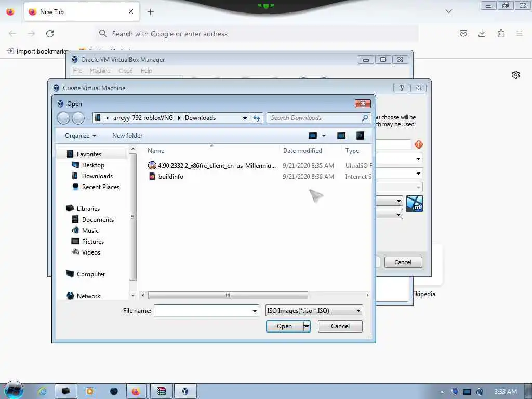Select Videos library
Viewport: 532px width, 399px height.
coord(91,252)
